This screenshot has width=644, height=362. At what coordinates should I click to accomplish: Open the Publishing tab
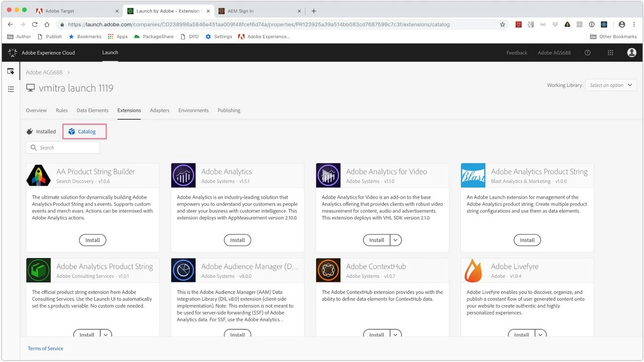[x=229, y=110]
